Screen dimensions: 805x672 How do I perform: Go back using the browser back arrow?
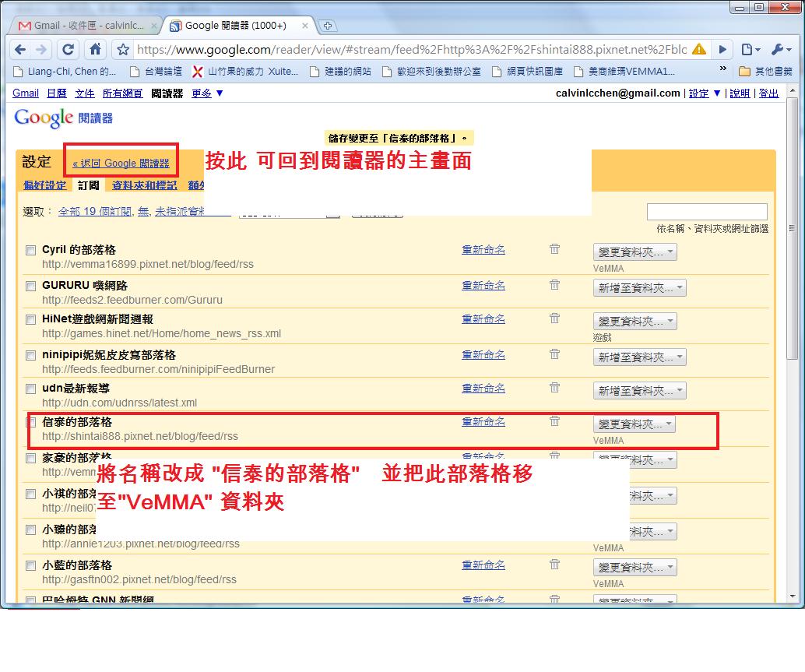(20, 50)
